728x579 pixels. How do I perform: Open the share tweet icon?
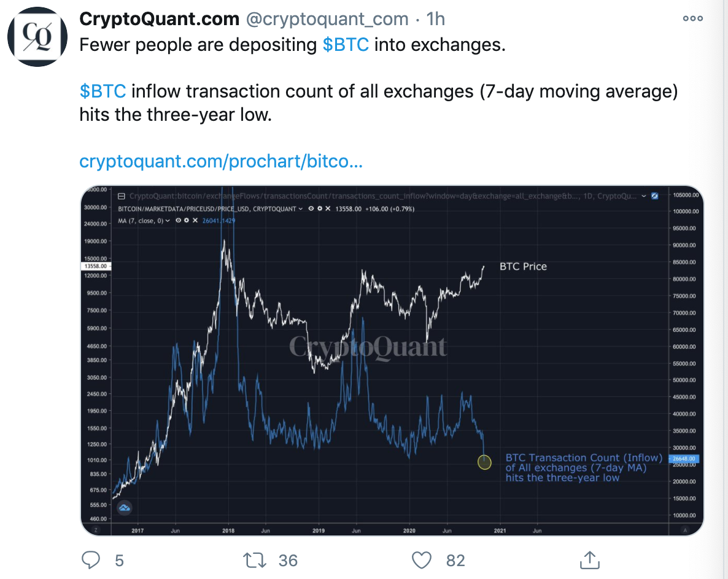(590, 559)
